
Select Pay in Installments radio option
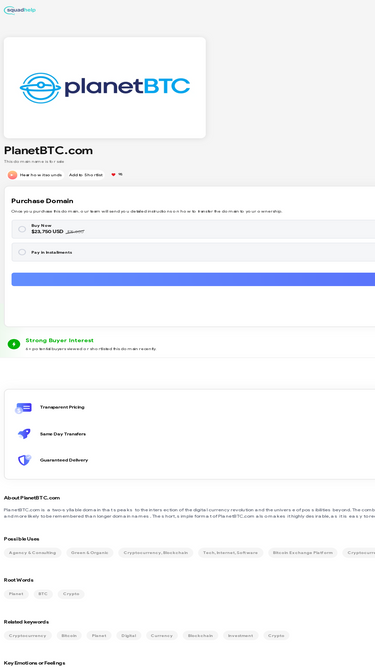coord(22,252)
